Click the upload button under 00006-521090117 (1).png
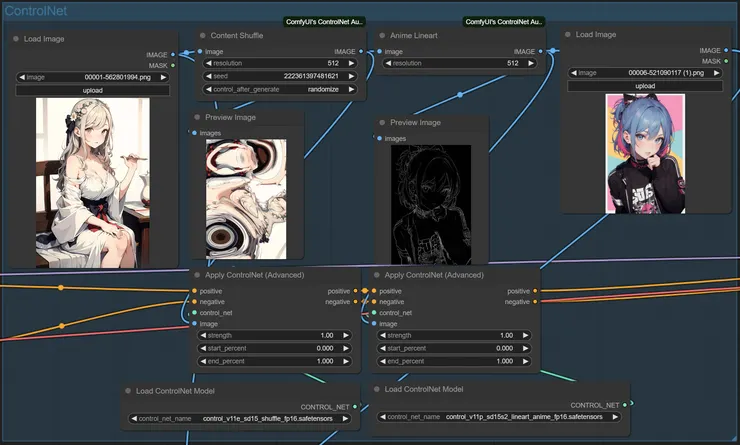The width and height of the screenshot is (740, 445). click(645, 86)
